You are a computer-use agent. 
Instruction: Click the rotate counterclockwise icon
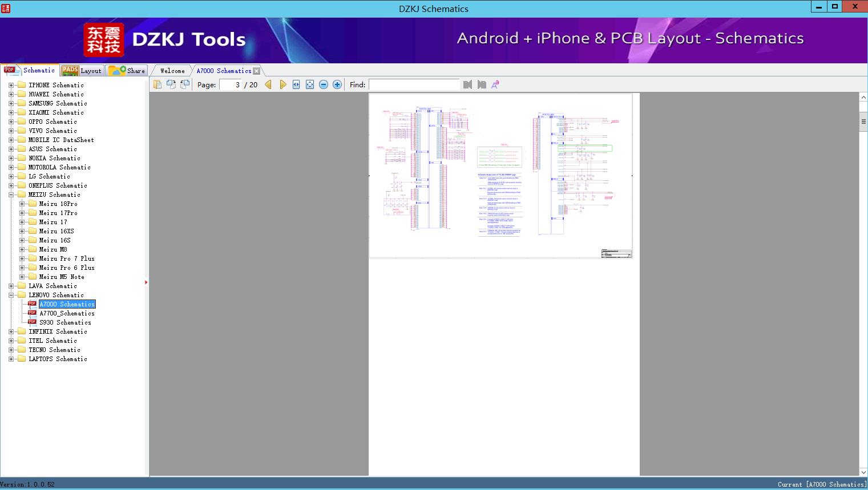[171, 84]
